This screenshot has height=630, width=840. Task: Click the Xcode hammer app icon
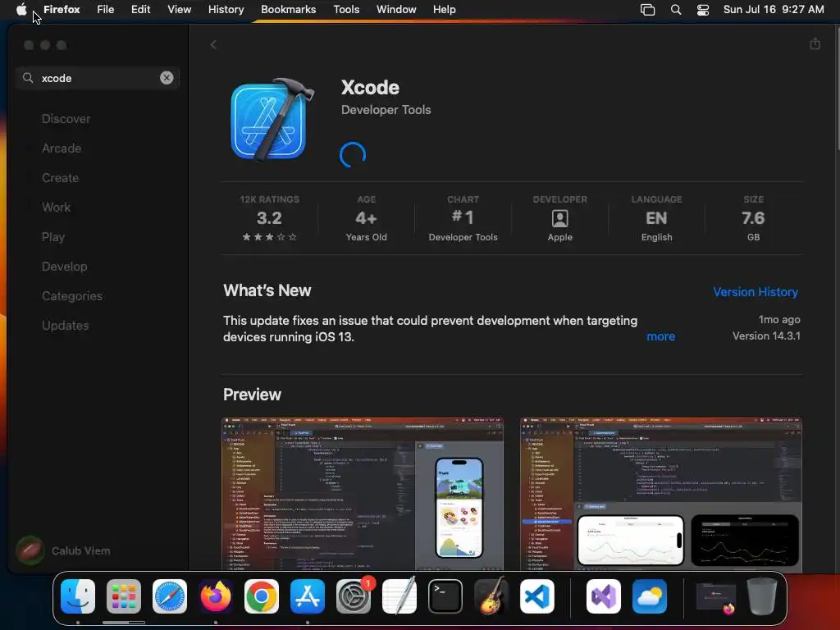(272, 120)
